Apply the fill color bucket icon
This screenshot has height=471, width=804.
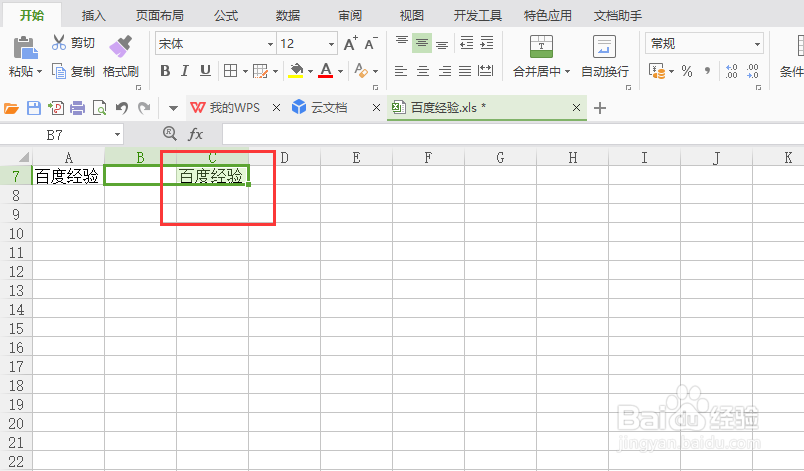[x=296, y=71]
